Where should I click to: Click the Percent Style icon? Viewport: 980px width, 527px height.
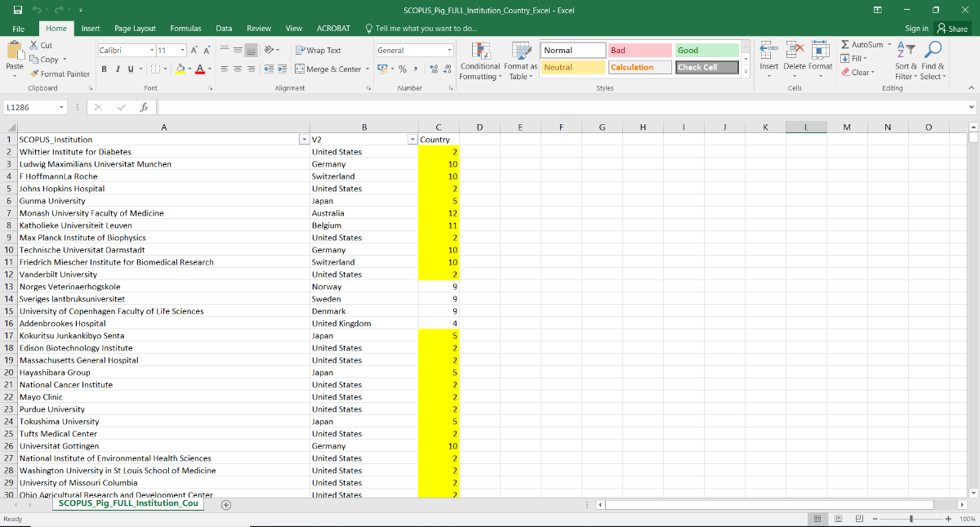click(403, 69)
